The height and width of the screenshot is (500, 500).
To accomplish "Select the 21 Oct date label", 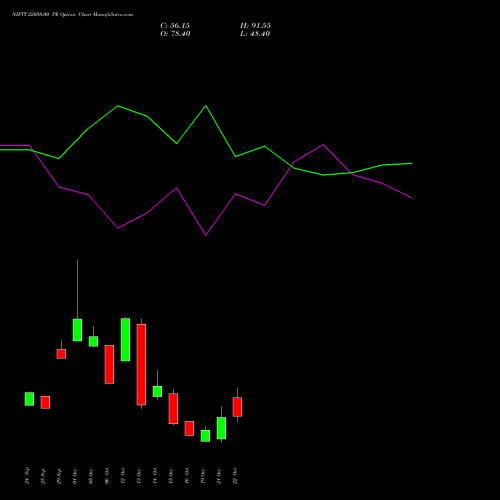I will pos(219,476).
